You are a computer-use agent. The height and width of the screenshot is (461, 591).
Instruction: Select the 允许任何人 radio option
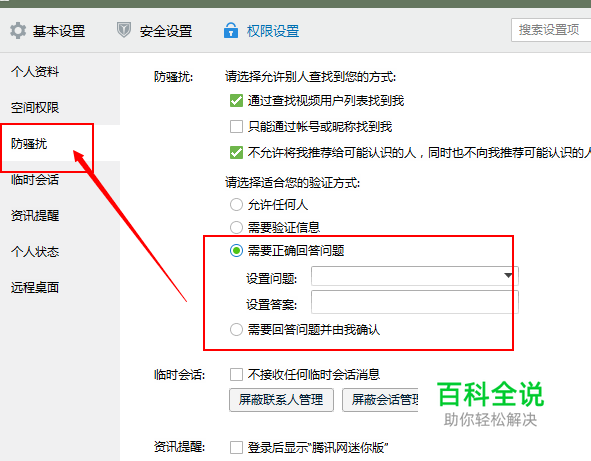coord(236,205)
